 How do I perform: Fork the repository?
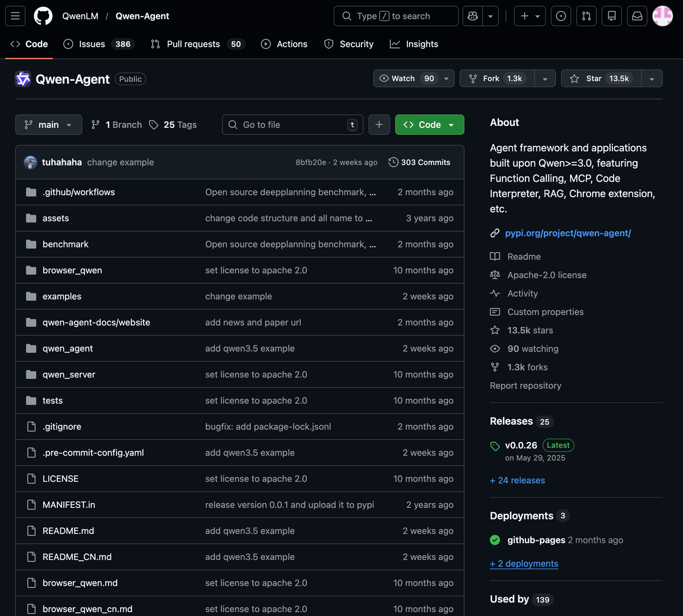tap(497, 79)
